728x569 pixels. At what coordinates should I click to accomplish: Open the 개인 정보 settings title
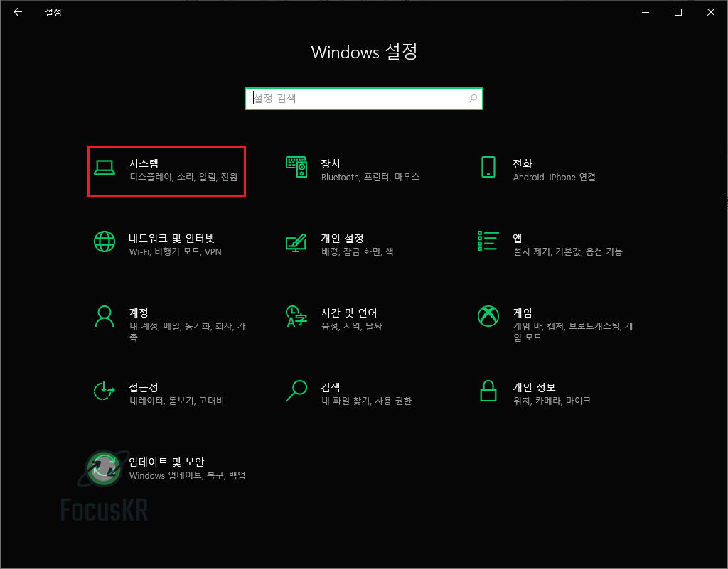tap(535, 387)
